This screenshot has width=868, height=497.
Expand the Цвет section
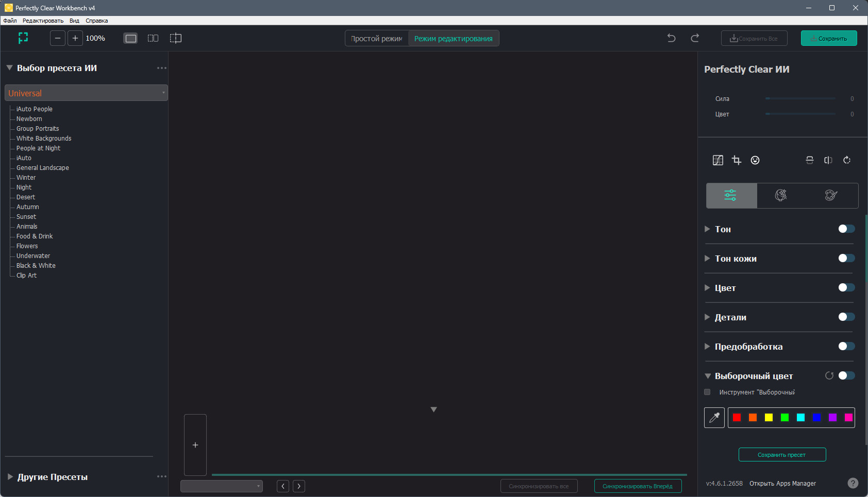pos(707,287)
